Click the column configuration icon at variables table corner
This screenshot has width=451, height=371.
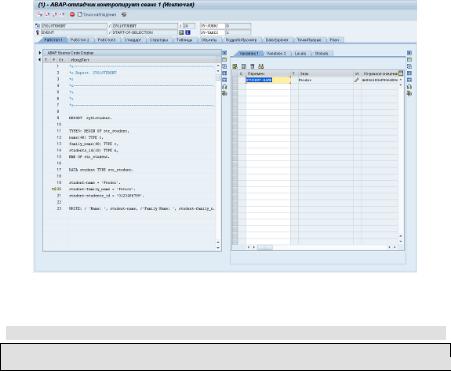(401, 73)
